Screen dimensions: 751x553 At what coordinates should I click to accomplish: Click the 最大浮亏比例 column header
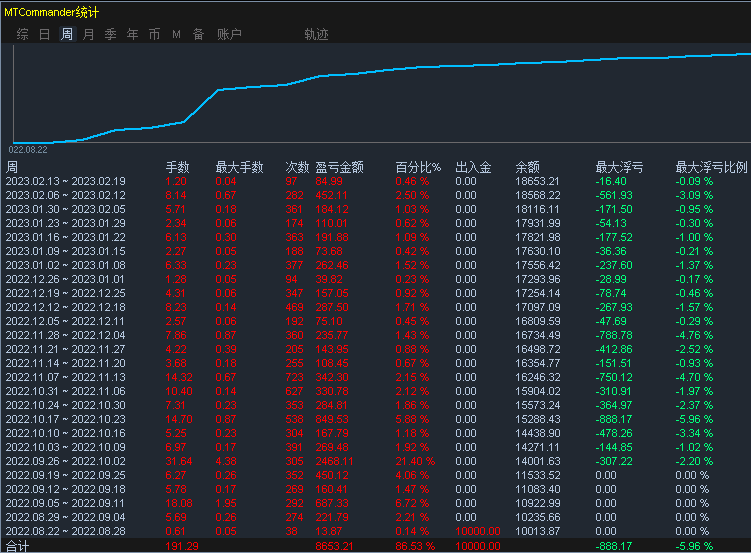pos(711,167)
